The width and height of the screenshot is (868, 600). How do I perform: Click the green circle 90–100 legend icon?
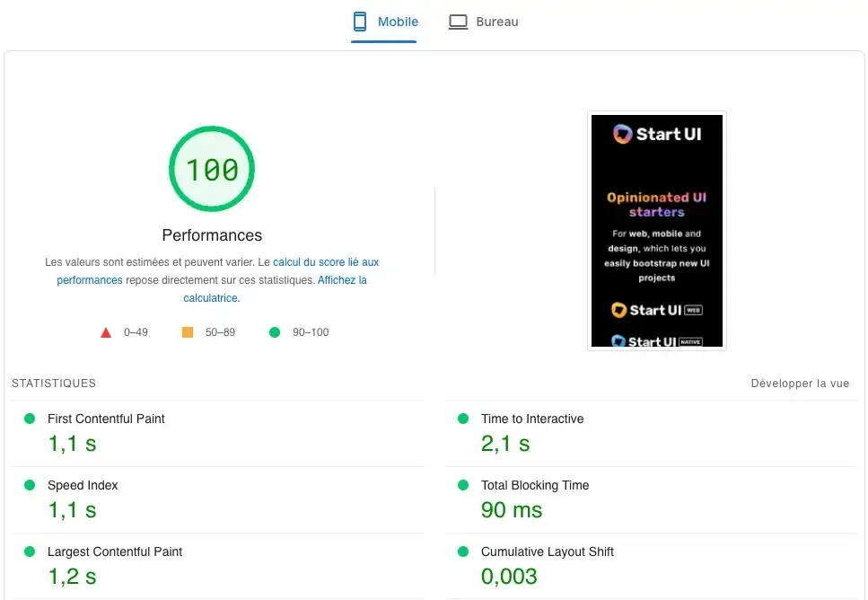[275, 331]
